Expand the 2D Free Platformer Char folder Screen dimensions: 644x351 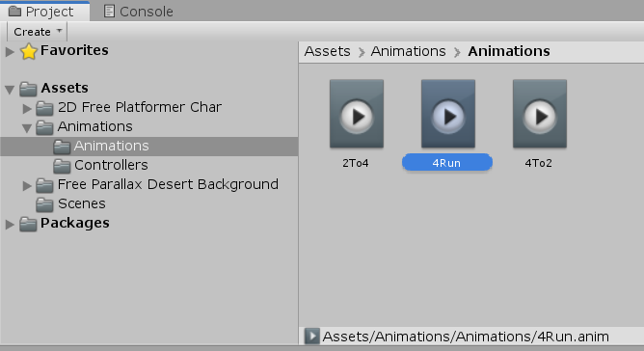pyautogui.click(x=27, y=109)
